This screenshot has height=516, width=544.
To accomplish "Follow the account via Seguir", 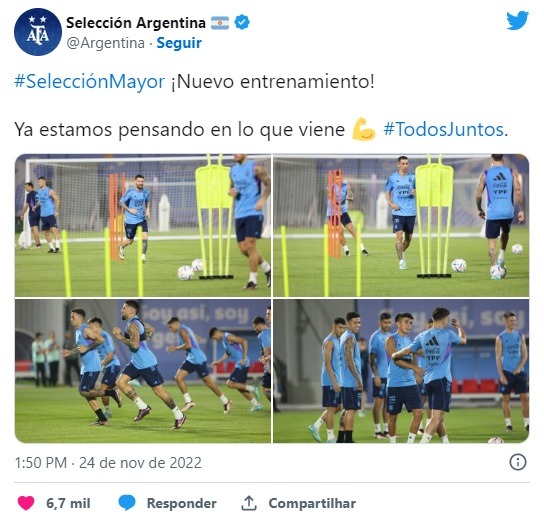I will [179, 43].
